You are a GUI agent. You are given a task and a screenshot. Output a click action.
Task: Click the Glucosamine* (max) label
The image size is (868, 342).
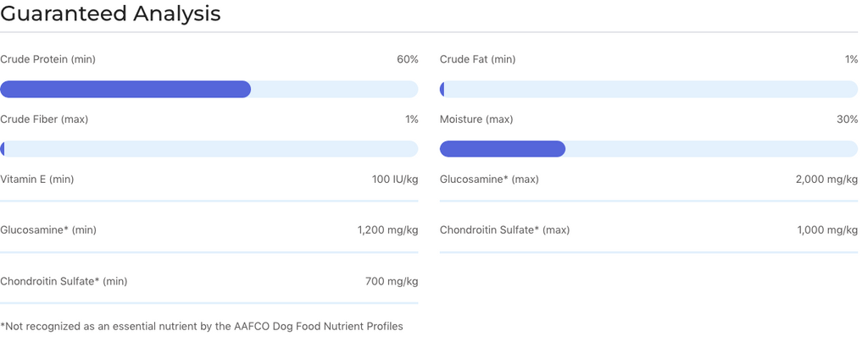[489, 179]
